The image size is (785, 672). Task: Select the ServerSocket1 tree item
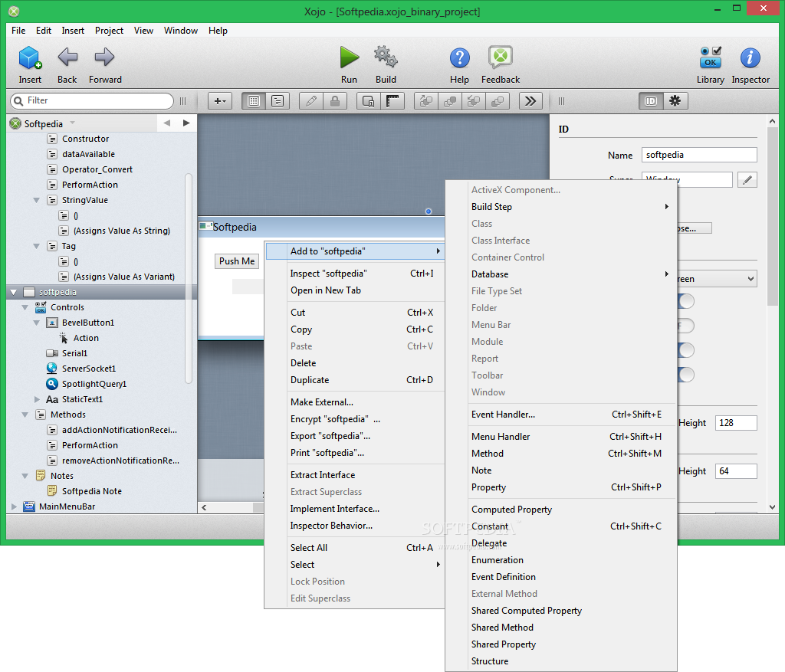[x=89, y=369]
